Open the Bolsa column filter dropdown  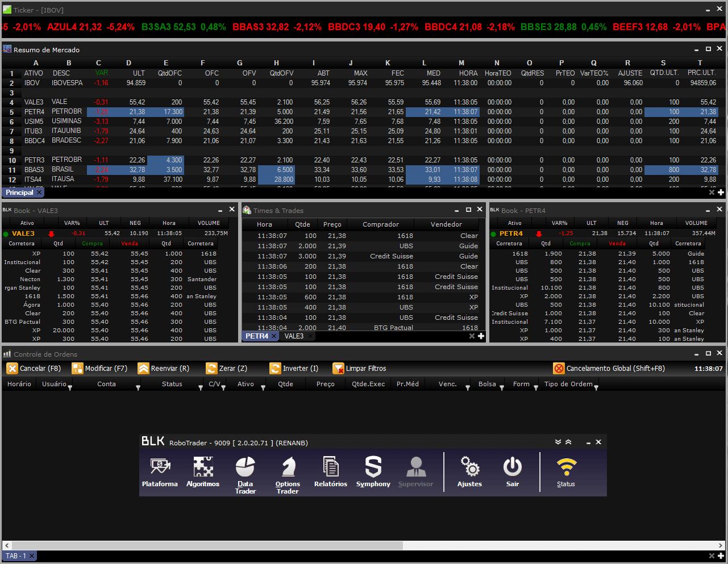(x=501, y=387)
